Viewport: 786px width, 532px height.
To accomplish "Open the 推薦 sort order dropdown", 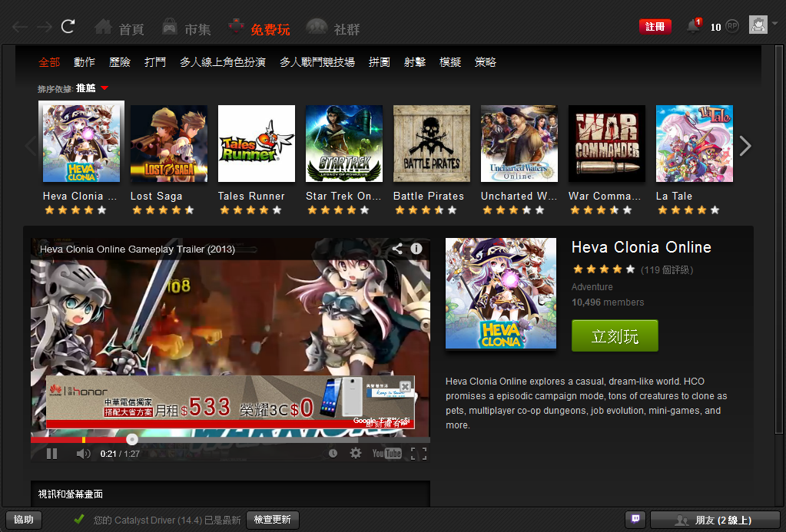I will click(92, 88).
